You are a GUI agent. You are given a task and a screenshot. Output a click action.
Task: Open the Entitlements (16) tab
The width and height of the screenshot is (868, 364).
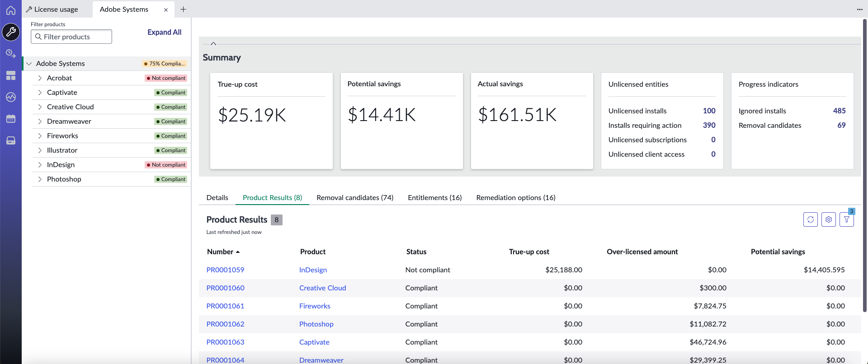(435, 197)
